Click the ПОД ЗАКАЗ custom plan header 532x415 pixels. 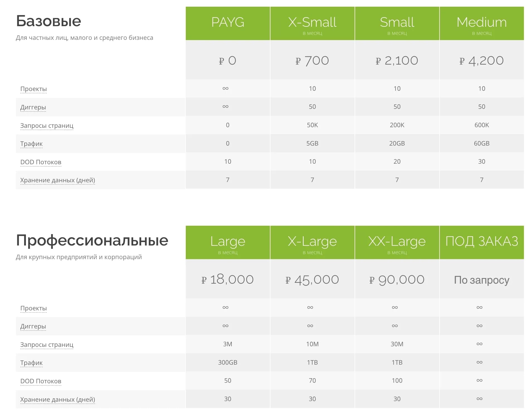tap(482, 242)
